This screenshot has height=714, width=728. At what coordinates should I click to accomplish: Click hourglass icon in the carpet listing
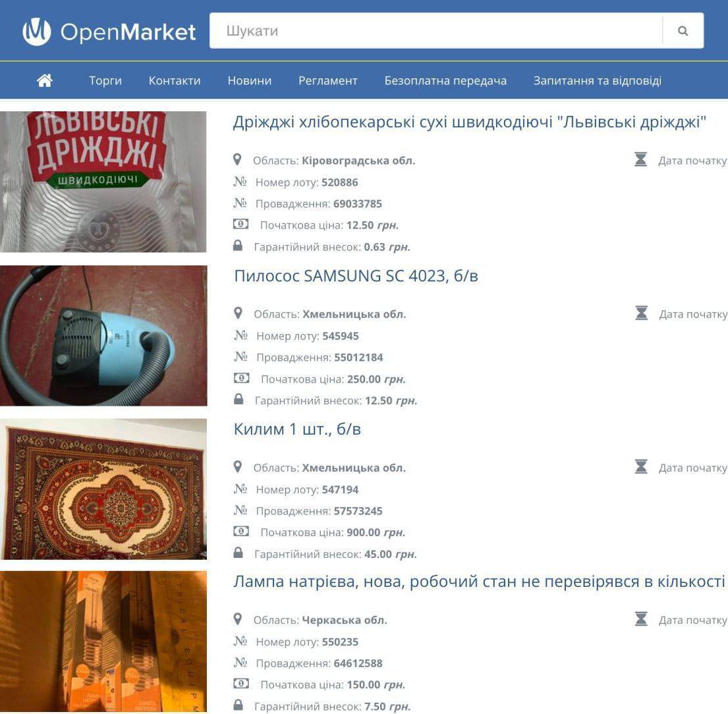[641, 466]
